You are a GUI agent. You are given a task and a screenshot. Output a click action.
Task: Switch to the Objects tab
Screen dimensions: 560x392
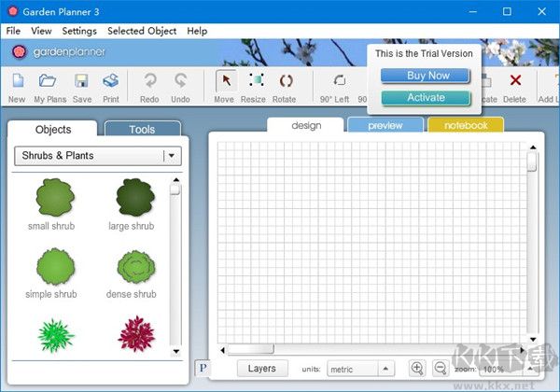pos(53,129)
